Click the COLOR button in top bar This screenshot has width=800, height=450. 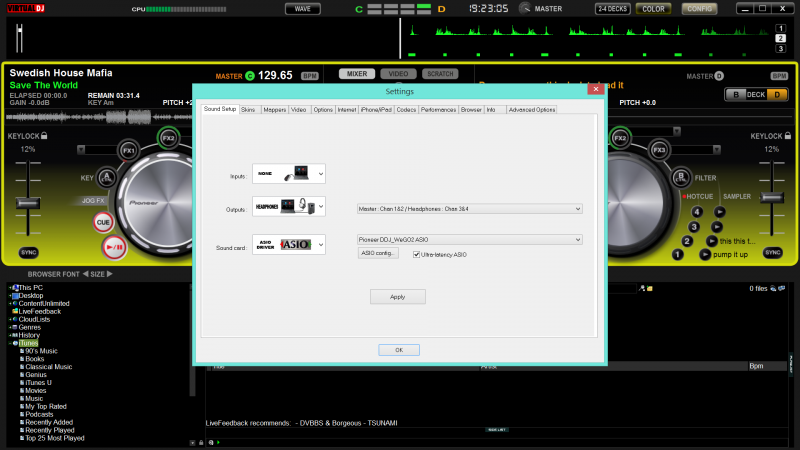(653, 9)
